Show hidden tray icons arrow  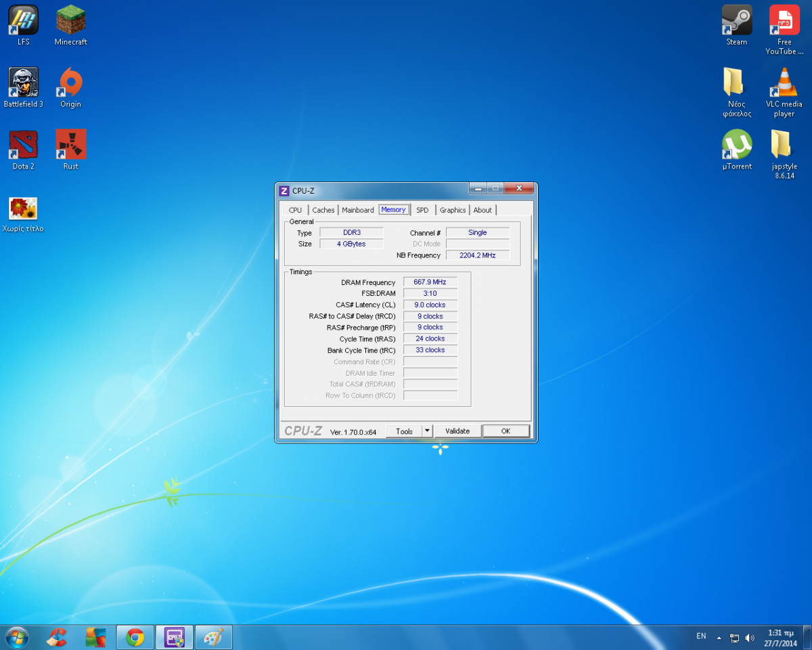(719, 637)
